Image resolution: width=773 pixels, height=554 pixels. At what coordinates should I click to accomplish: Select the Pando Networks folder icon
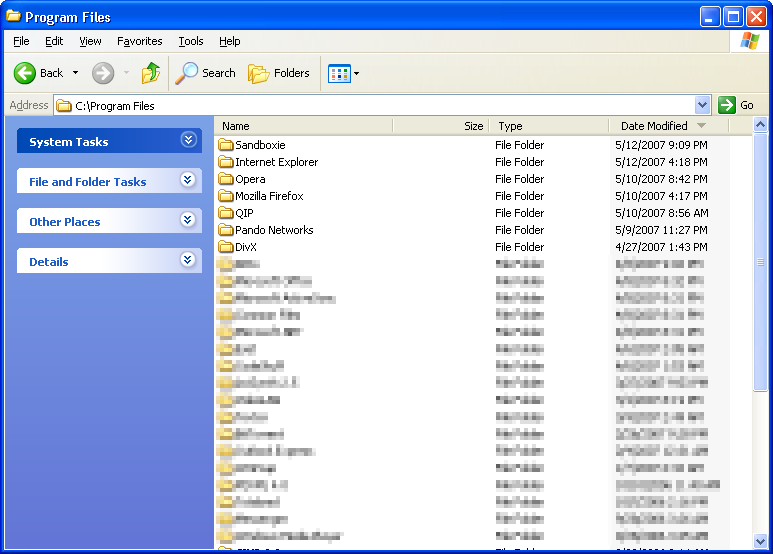(x=226, y=230)
